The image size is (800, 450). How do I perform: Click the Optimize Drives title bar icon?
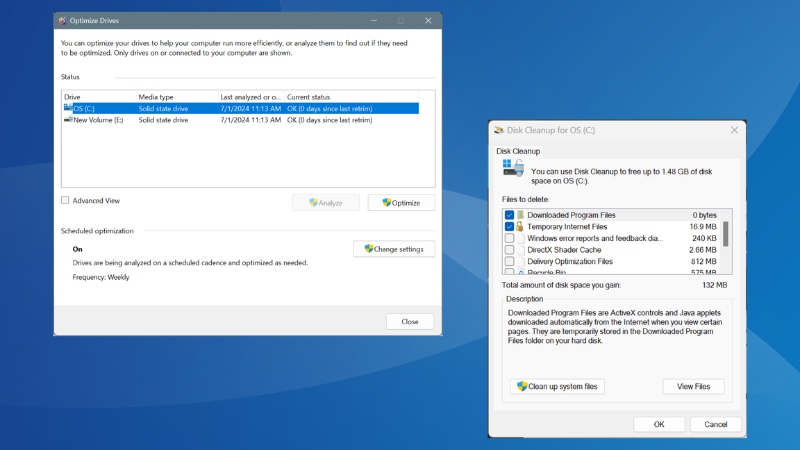click(x=63, y=20)
